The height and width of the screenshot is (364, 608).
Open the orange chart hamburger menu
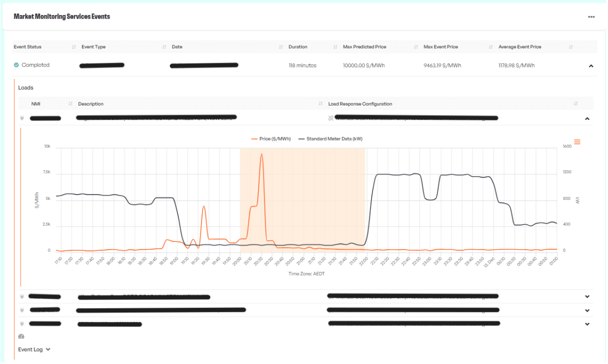coord(577,142)
